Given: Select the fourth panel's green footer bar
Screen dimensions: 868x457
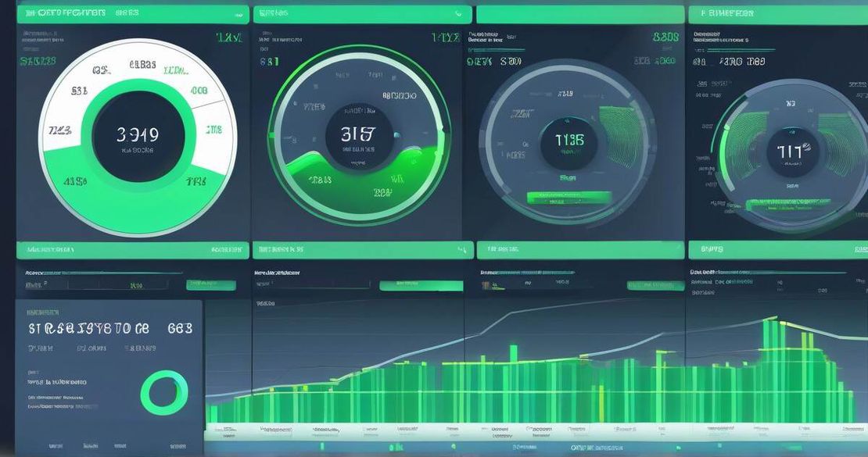Looking at the screenshot, I should [777, 250].
